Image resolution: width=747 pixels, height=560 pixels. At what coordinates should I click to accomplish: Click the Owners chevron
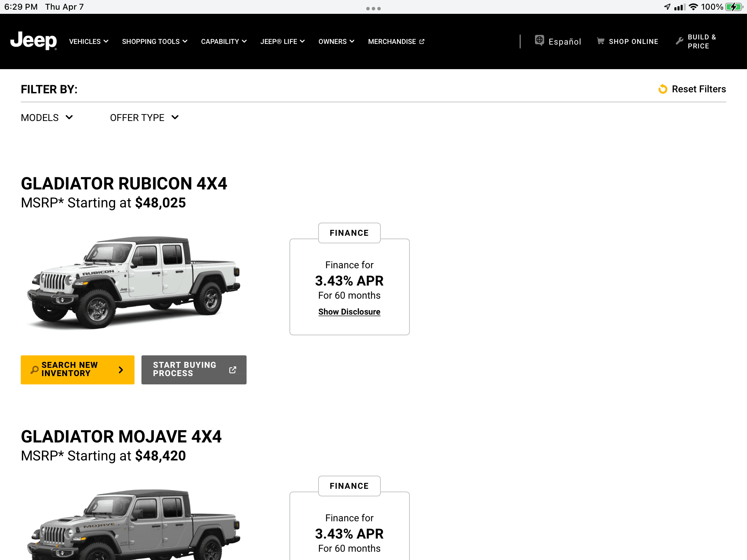pos(352,41)
